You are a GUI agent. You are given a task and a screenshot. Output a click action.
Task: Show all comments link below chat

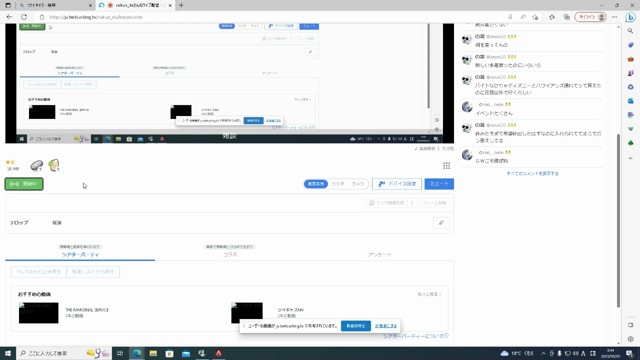533,173
